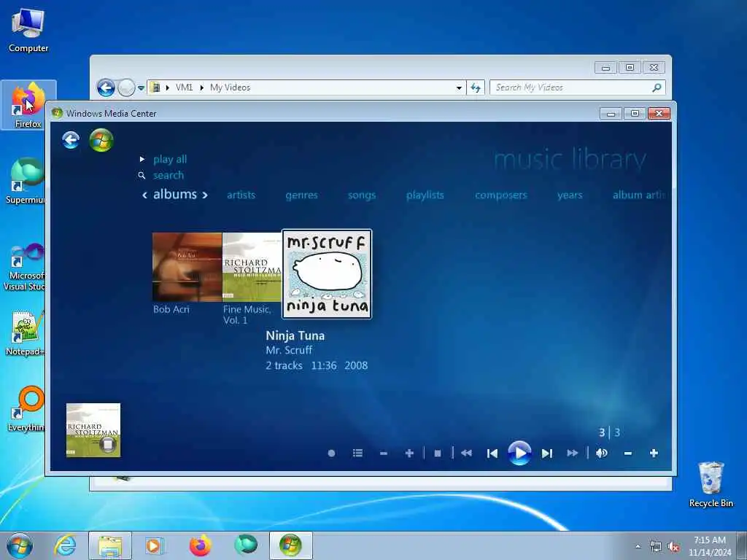Select the Recycle Bin desktop icon
Screen dimensions: 747x560
(x=711, y=484)
